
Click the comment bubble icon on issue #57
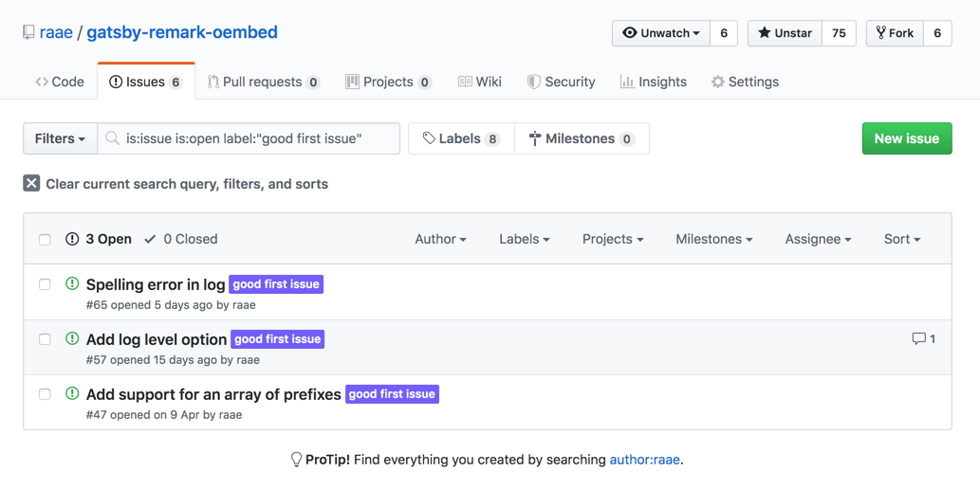pos(918,339)
